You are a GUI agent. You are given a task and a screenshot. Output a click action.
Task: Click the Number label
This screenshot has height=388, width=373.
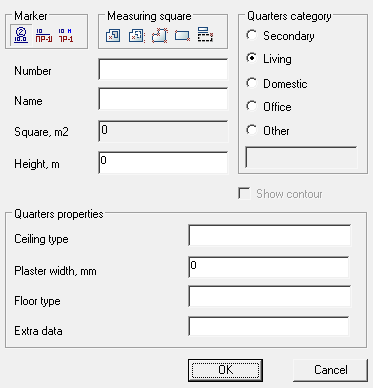[33, 71]
